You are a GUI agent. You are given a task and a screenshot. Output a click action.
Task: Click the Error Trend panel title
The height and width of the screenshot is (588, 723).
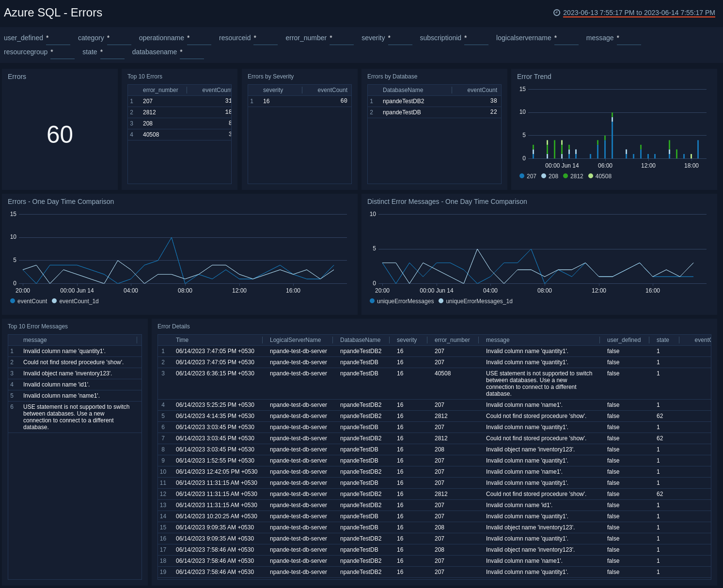534,77
